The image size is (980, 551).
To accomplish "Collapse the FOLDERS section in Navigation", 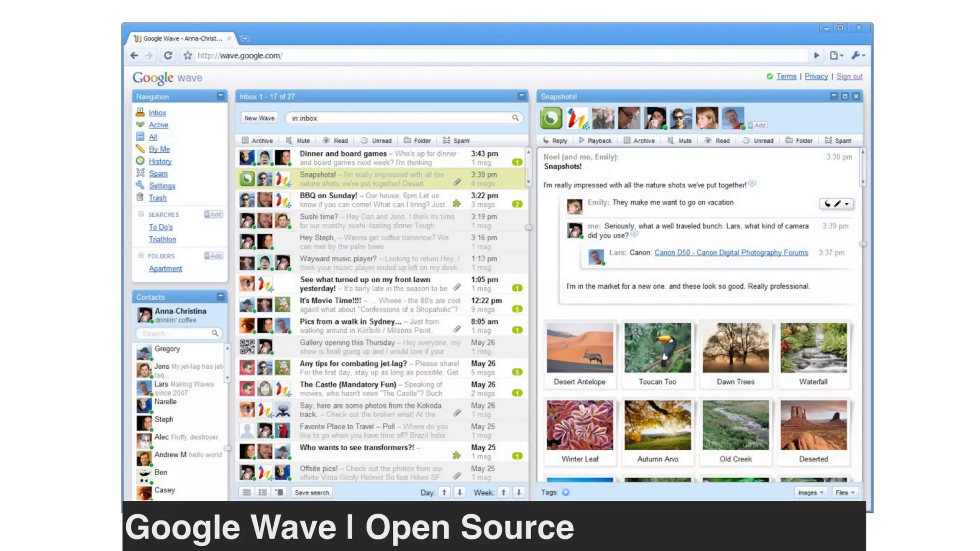I will coord(141,255).
